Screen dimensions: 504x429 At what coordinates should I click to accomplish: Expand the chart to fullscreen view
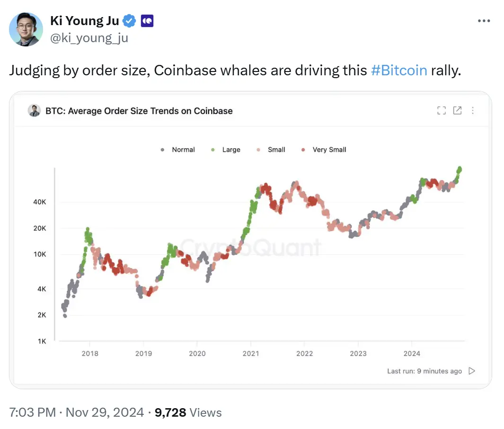tap(442, 110)
